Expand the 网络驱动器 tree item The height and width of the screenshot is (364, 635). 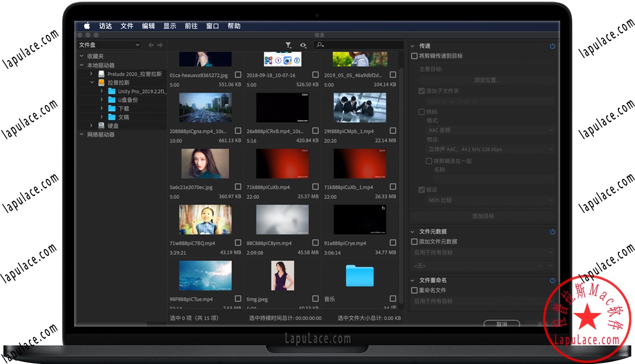click(x=81, y=134)
